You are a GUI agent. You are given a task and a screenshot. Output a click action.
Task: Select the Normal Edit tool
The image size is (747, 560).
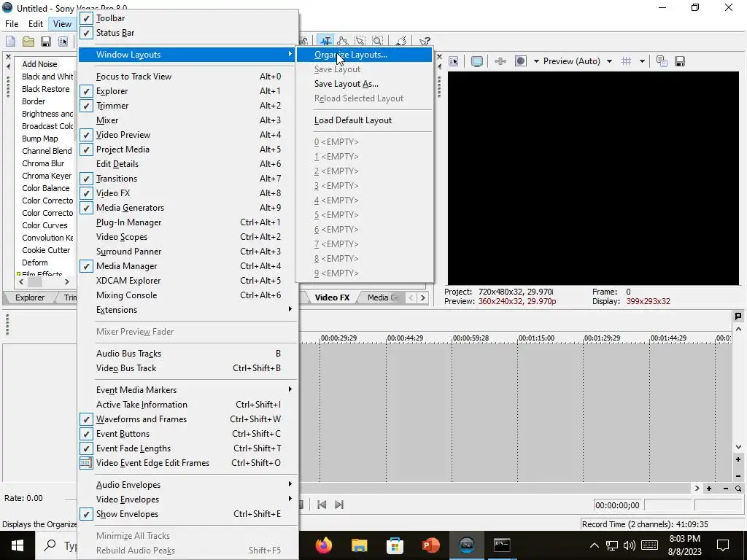325,42
